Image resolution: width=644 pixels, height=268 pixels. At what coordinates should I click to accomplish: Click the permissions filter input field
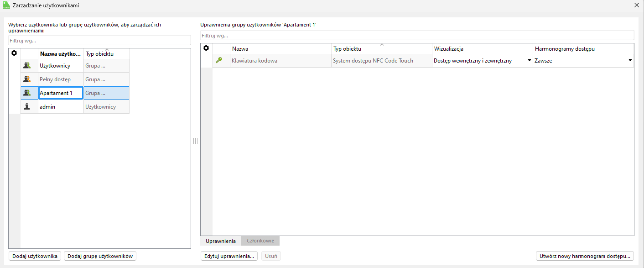click(x=417, y=36)
